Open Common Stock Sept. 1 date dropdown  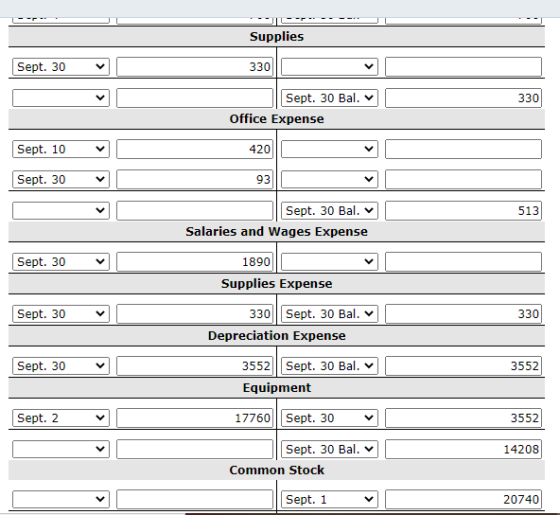329,499
